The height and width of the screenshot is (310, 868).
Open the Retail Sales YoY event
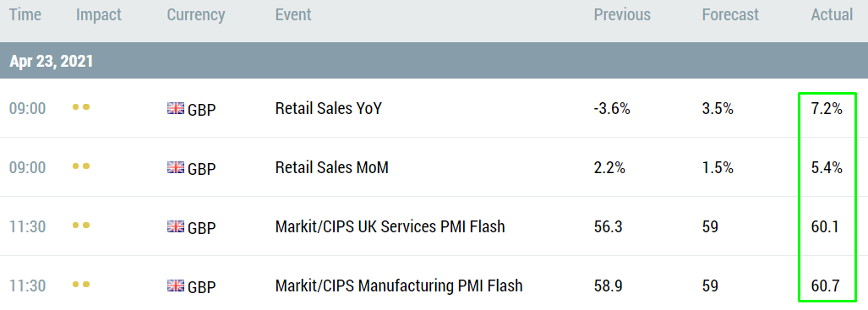(328, 108)
